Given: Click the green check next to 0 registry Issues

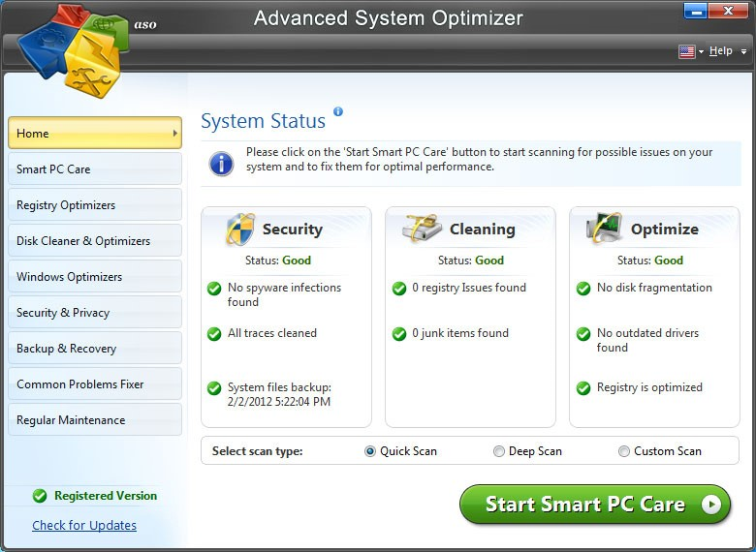Looking at the screenshot, I should tap(399, 289).
